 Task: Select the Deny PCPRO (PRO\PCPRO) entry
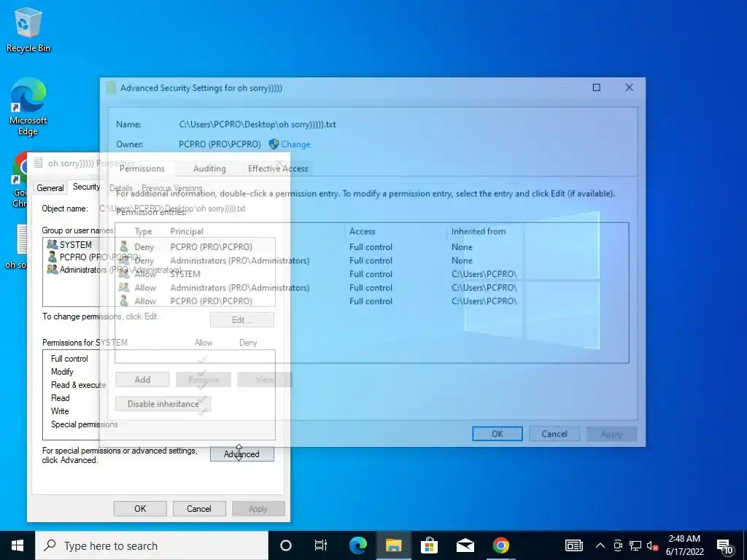click(x=371, y=246)
